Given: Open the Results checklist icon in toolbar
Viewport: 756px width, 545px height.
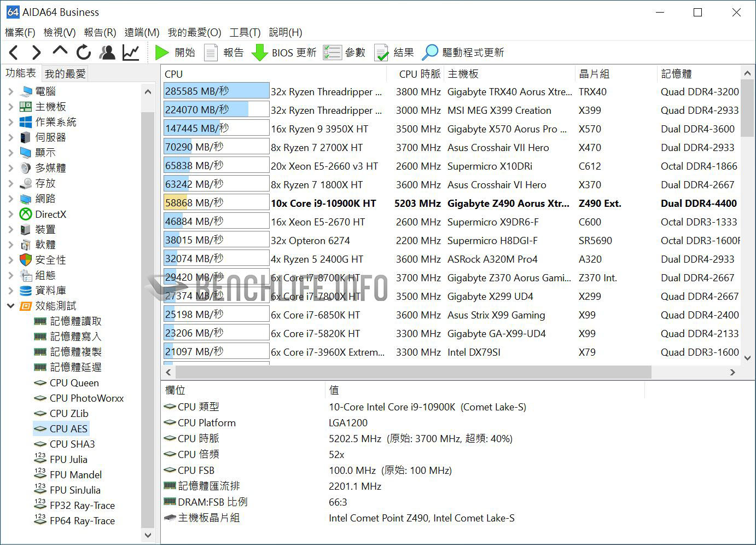Looking at the screenshot, I should coord(381,53).
